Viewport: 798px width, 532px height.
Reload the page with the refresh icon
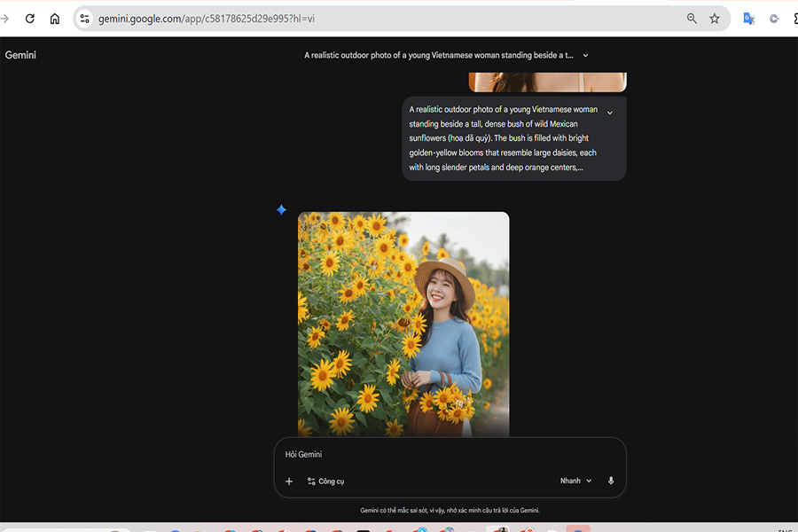coord(29,19)
